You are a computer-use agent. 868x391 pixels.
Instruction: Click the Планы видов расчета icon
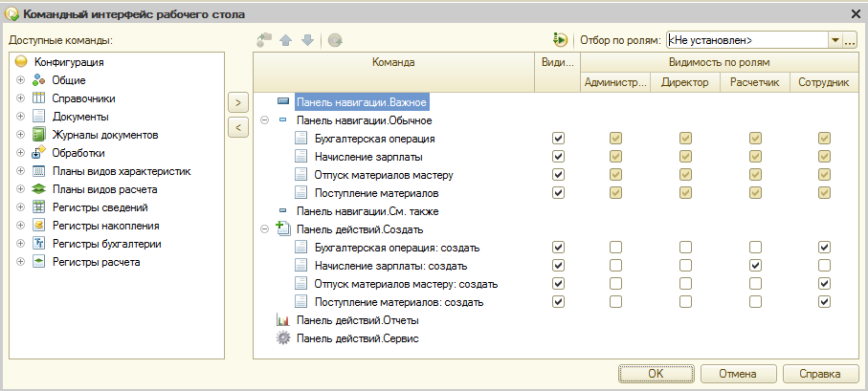pos(38,189)
